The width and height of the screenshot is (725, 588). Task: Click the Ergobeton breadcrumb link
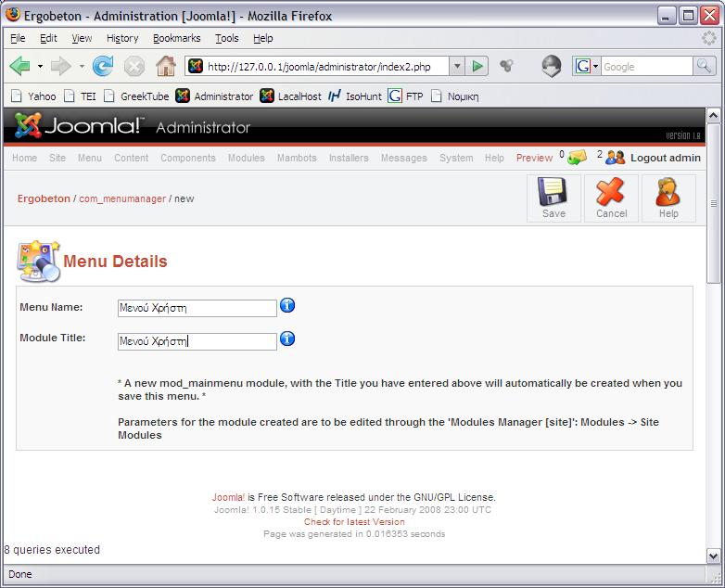(x=44, y=198)
